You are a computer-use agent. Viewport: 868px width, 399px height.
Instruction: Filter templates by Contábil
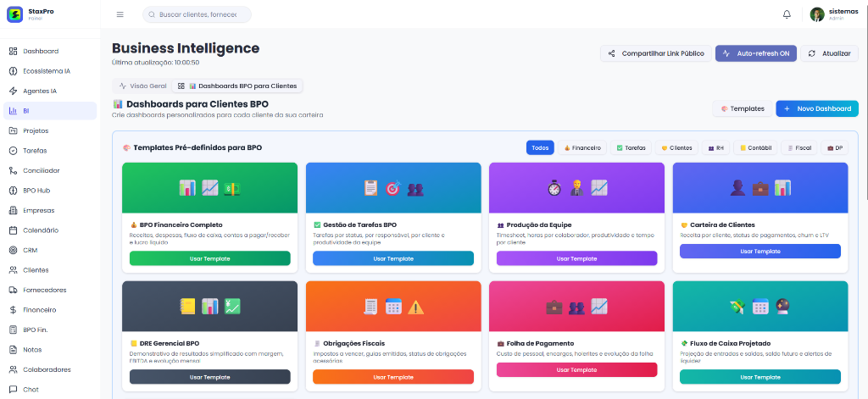point(755,147)
